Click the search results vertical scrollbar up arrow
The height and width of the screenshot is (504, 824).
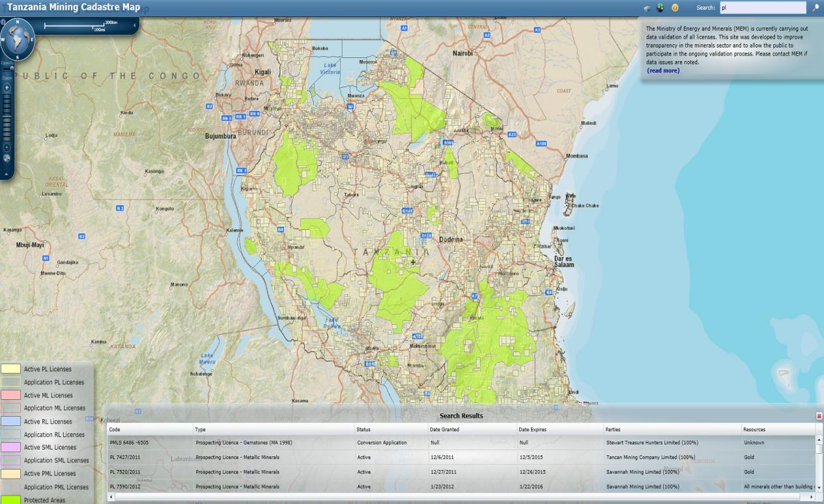[819, 440]
